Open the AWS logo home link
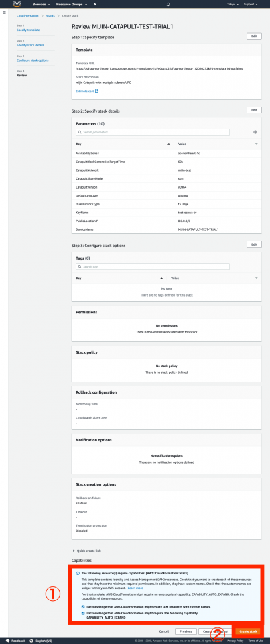This screenshot has height=644, width=270. (x=17, y=4)
